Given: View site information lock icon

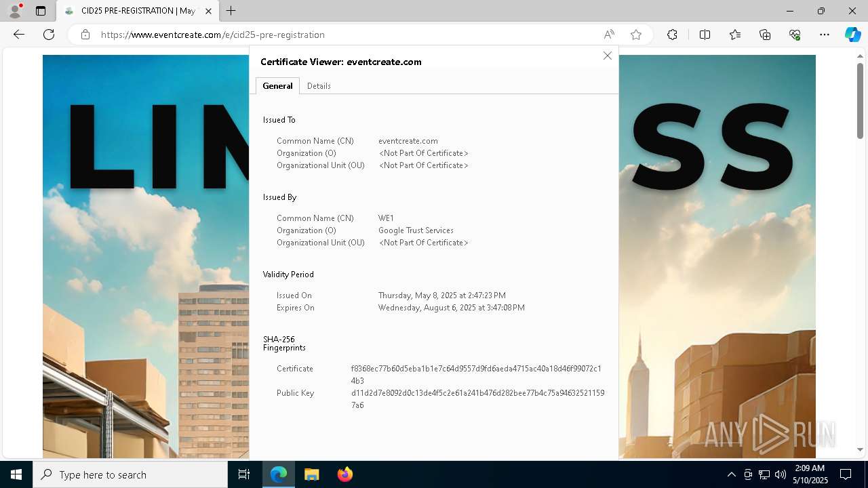Looking at the screenshot, I should pos(85,35).
